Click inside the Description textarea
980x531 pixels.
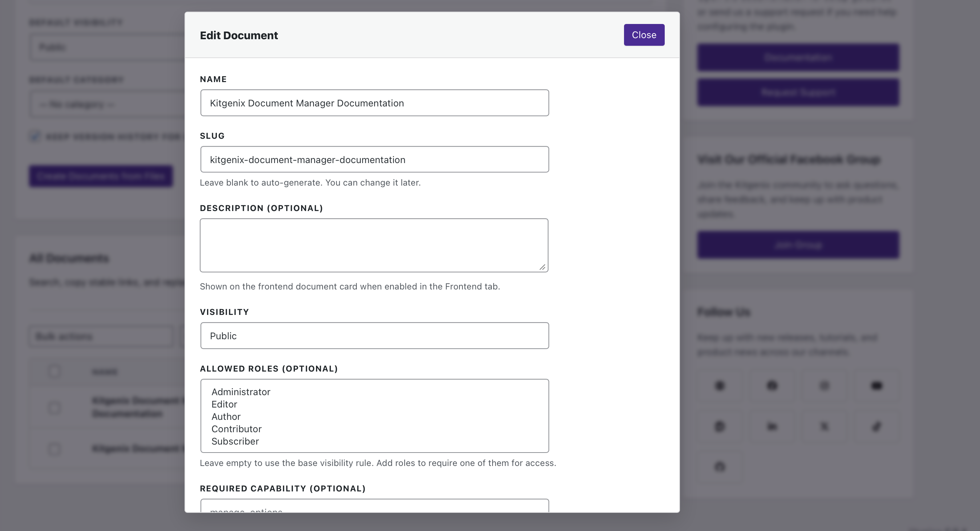pyautogui.click(x=374, y=245)
